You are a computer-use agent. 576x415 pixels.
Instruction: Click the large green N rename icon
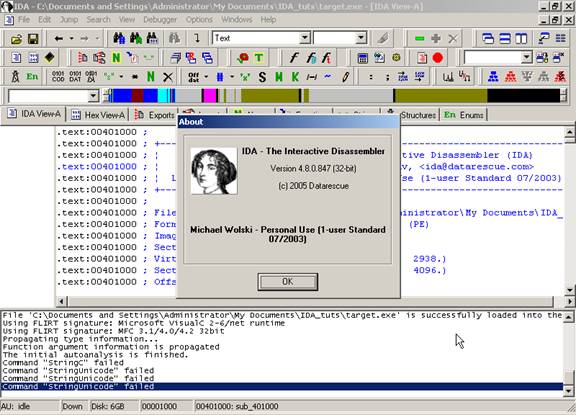click(151, 77)
